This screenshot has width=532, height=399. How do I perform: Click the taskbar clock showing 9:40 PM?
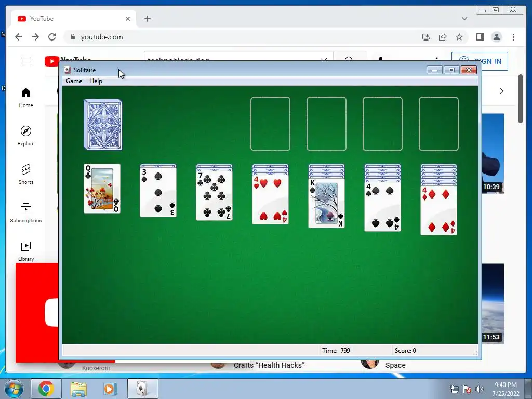tap(506, 389)
